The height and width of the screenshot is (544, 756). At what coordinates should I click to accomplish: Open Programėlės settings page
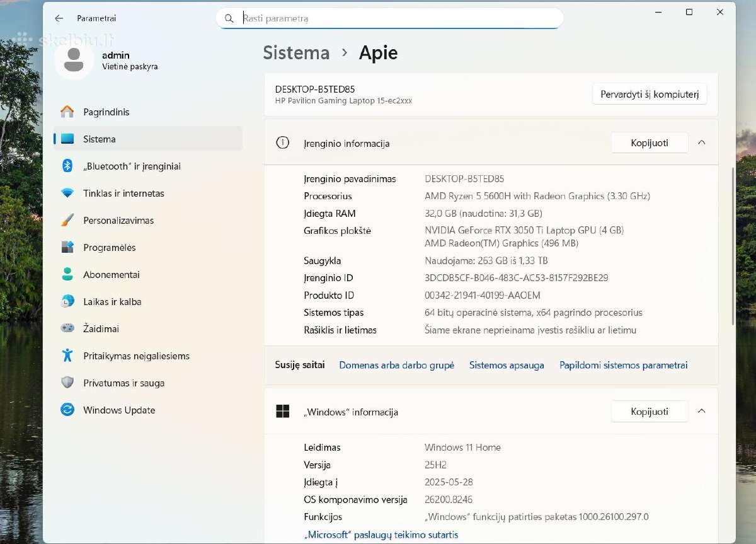pos(148,248)
